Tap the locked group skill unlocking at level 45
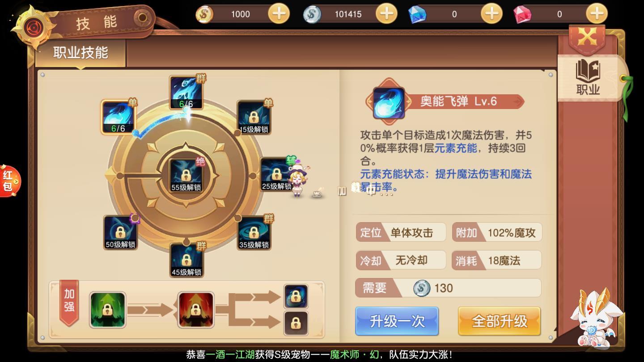The width and height of the screenshot is (644, 362). tap(186, 260)
